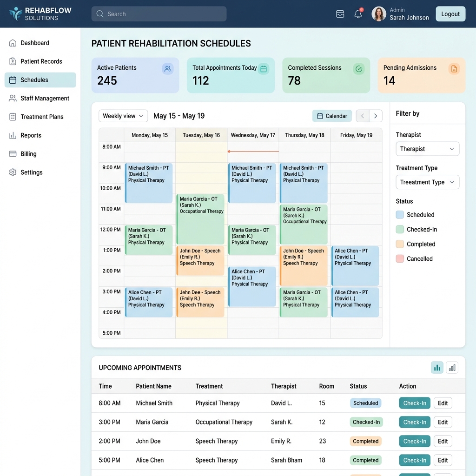Expand the Weekly view dropdown
This screenshot has height=476, width=476.
(123, 116)
